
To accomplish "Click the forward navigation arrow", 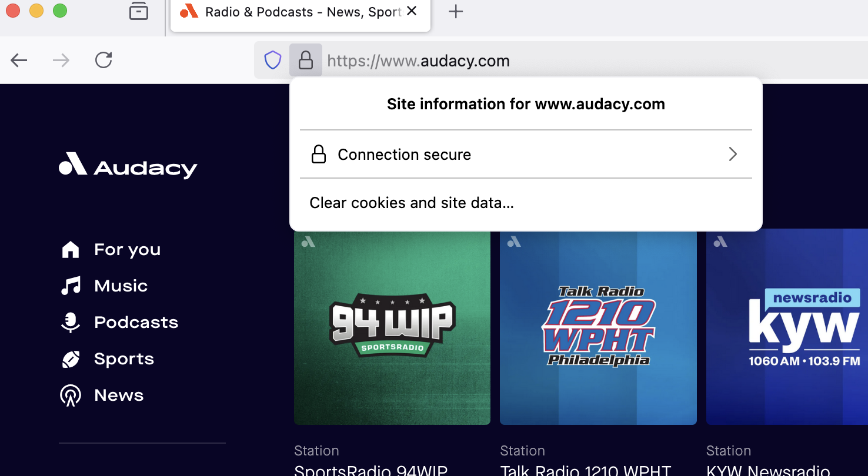I will pyautogui.click(x=61, y=60).
